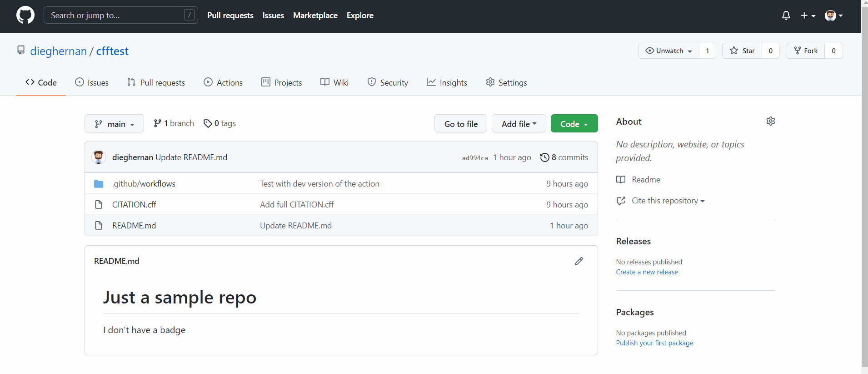868x374 pixels.
Task: Open Update README.md commit in file row
Action: [296, 225]
